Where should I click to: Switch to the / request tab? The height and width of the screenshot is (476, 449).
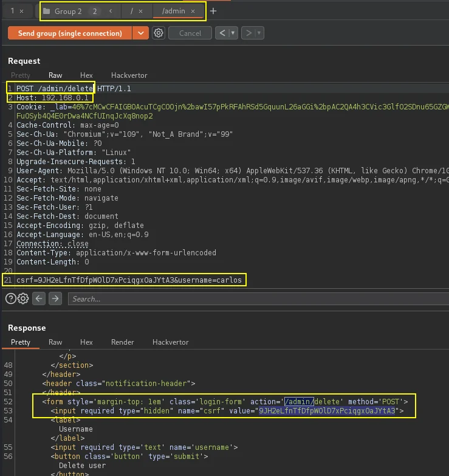coord(131,11)
